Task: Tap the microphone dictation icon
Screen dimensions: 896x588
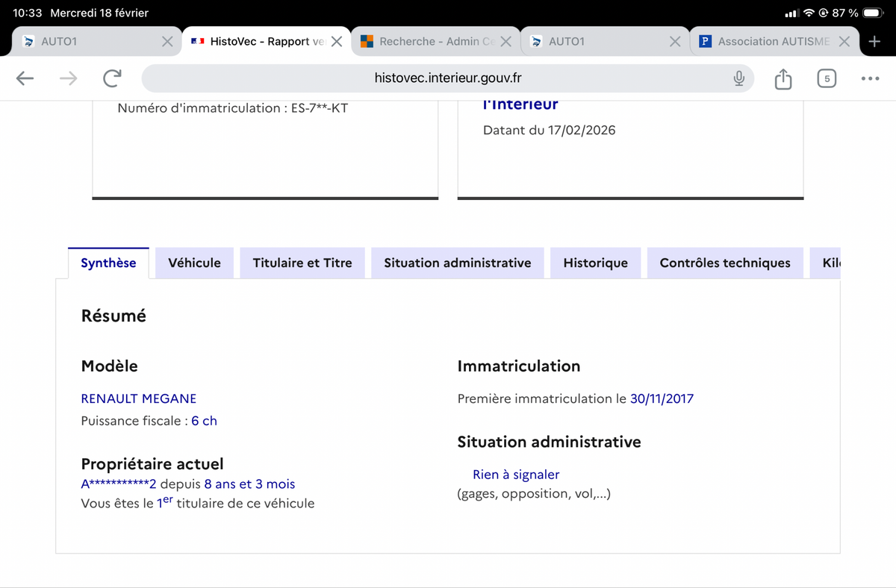Action: point(738,78)
